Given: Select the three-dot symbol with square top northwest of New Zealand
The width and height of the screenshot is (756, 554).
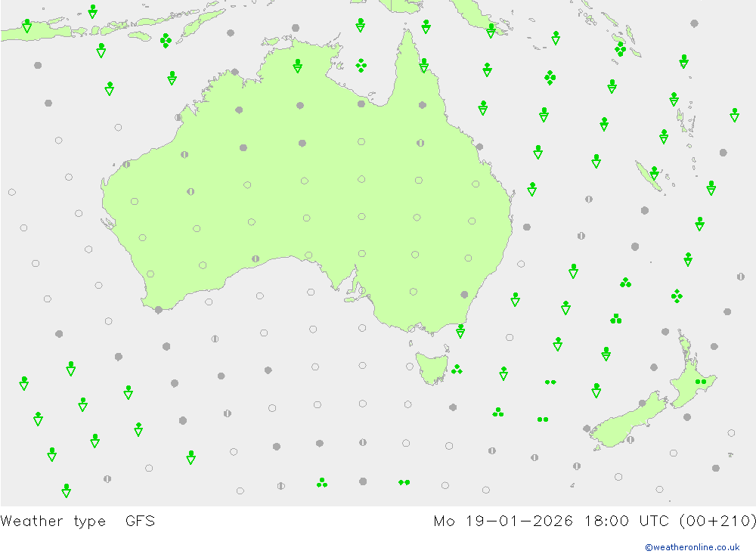Looking at the screenshot, I should 615,319.
